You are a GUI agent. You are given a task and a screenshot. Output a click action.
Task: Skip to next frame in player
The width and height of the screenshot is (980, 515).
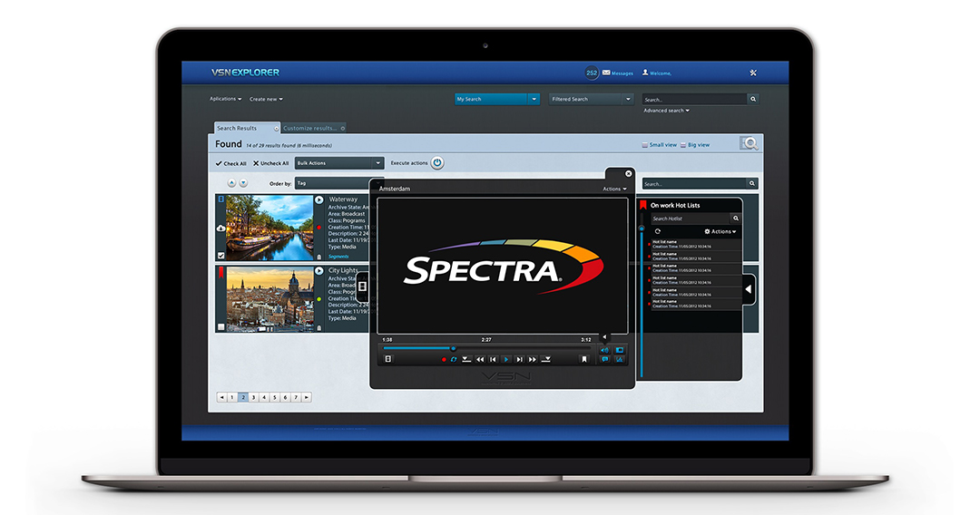coord(519,360)
